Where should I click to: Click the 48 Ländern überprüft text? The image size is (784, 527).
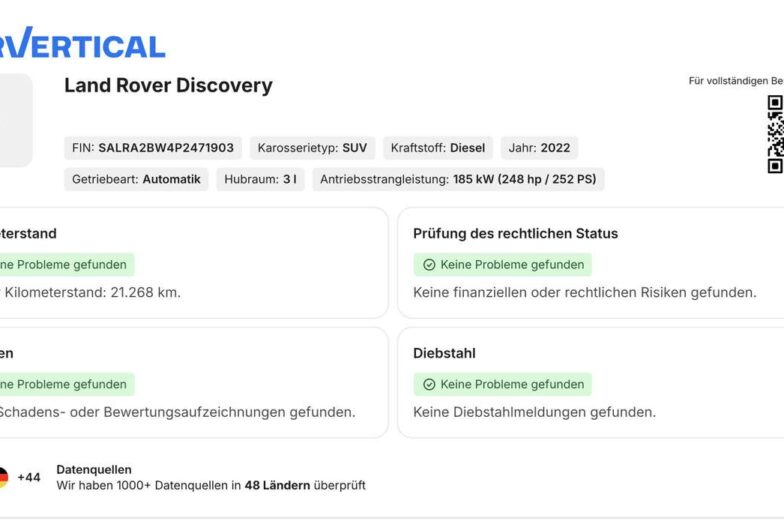(x=305, y=486)
